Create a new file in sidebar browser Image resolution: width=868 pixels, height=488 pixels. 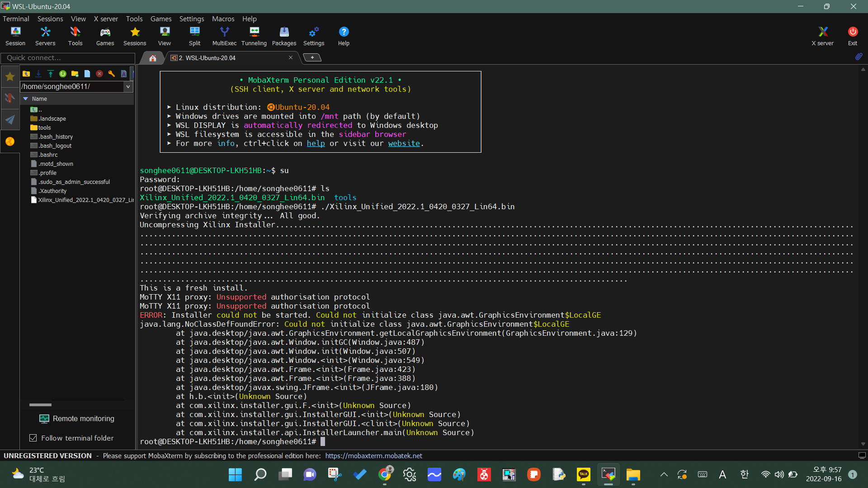tap(87, 74)
